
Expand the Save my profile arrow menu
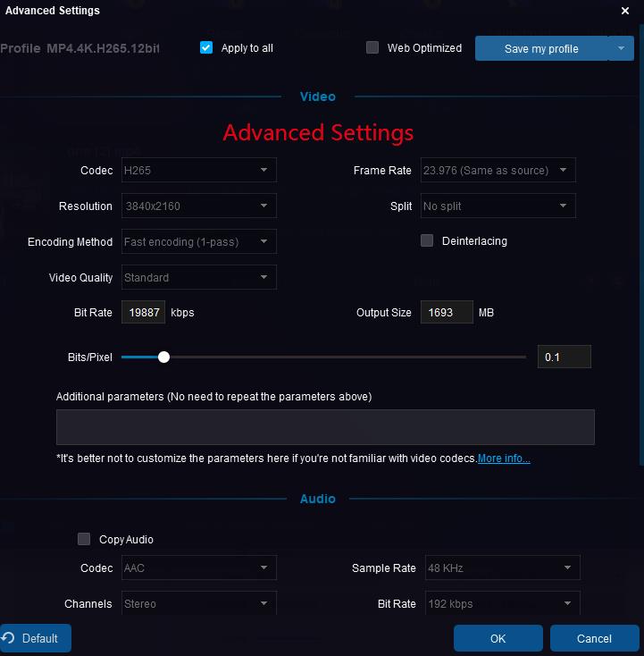(622, 48)
